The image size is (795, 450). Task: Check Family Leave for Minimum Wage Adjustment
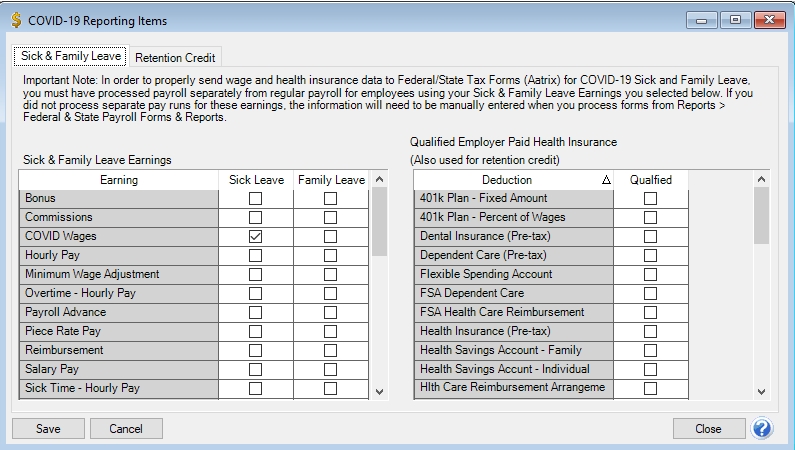(x=331, y=275)
